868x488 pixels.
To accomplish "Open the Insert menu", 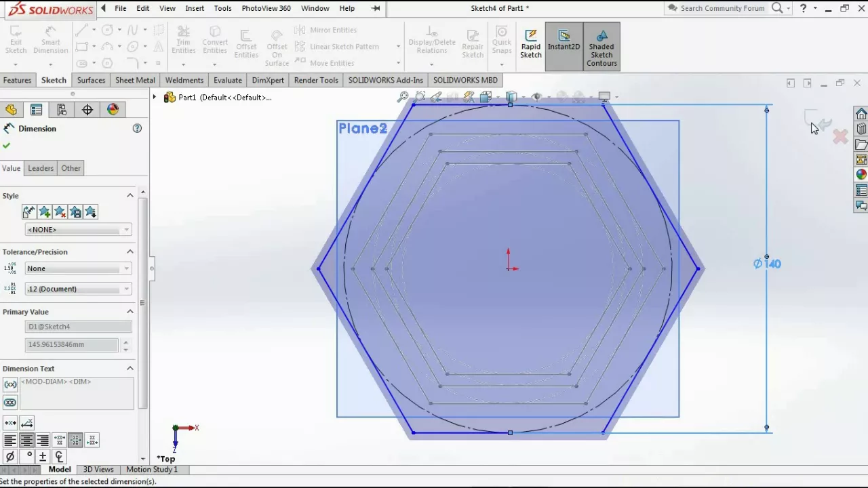I will click(195, 8).
